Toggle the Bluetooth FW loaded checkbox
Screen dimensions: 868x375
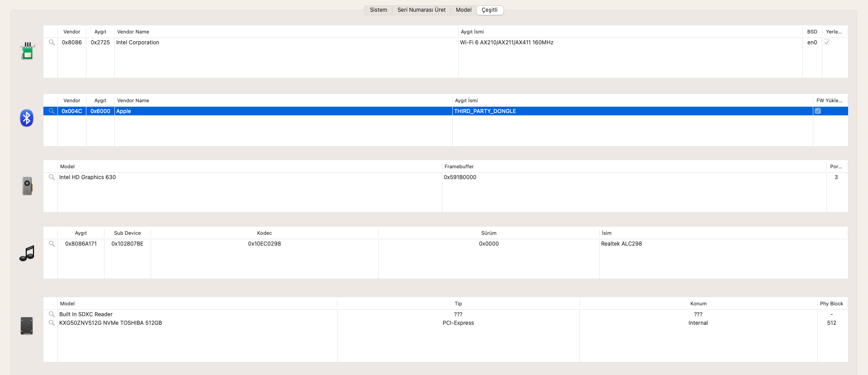pos(818,111)
